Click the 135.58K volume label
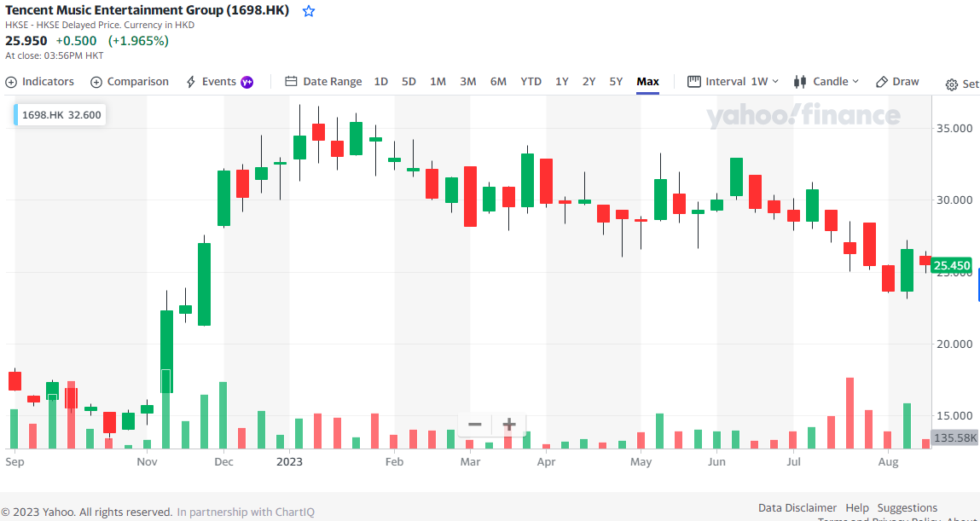980x521 pixels. [x=954, y=438]
